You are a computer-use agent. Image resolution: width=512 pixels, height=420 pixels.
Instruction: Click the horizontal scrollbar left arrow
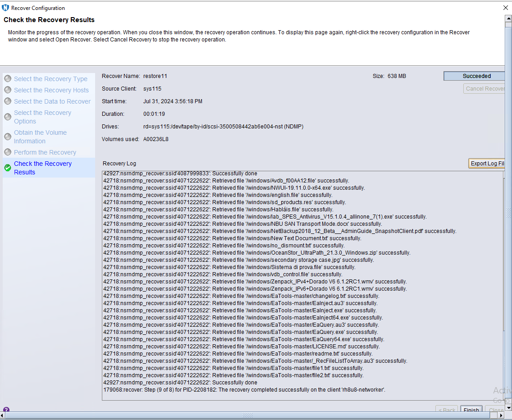click(3, 415)
